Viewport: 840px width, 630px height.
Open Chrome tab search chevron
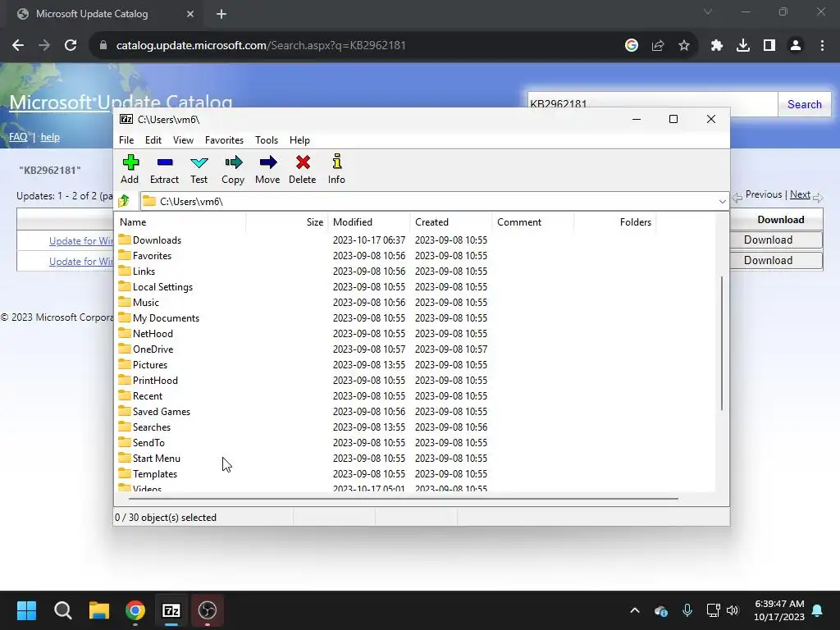pyautogui.click(x=708, y=11)
